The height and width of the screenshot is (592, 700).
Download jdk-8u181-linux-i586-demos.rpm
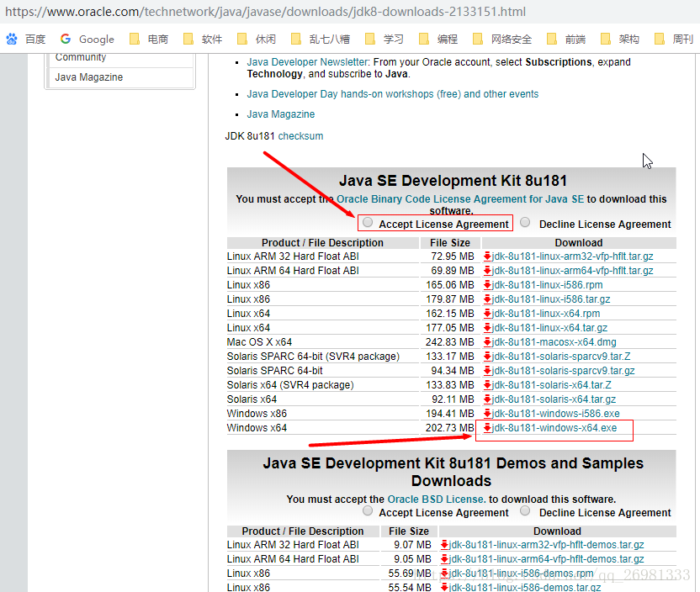(x=521, y=573)
